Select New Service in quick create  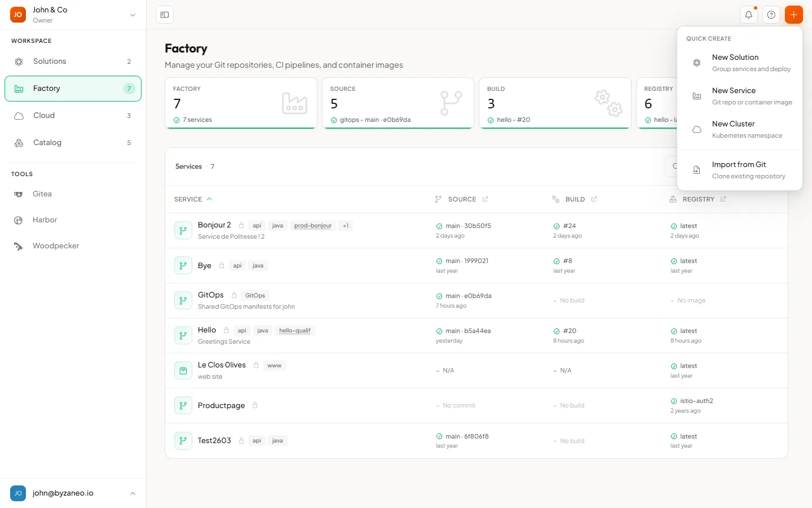tap(740, 96)
